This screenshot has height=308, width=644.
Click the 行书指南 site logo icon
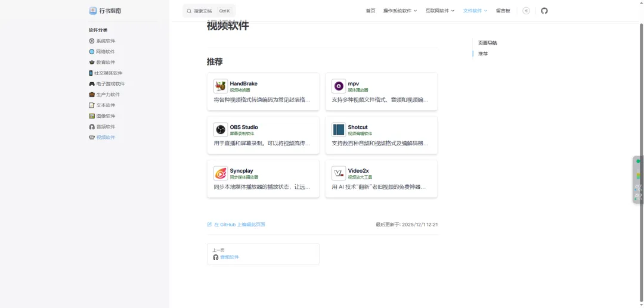coord(93,11)
